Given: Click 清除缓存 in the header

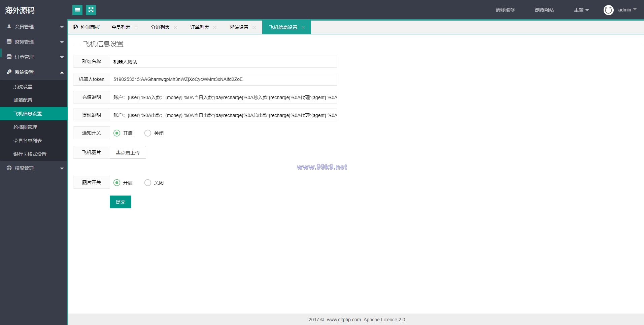Looking at the screenshot, I should tap(505, 10).
